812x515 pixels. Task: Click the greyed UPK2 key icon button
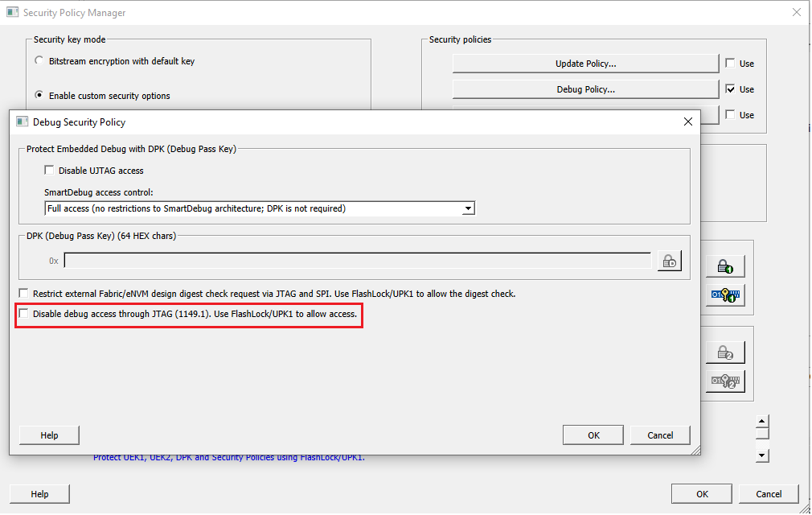[x=725, y=382]
